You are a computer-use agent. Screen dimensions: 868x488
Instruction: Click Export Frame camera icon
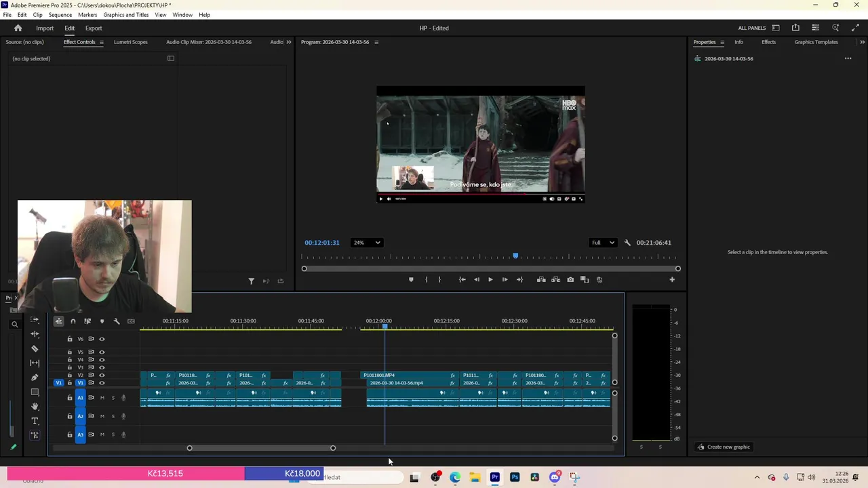pos(570,279)
